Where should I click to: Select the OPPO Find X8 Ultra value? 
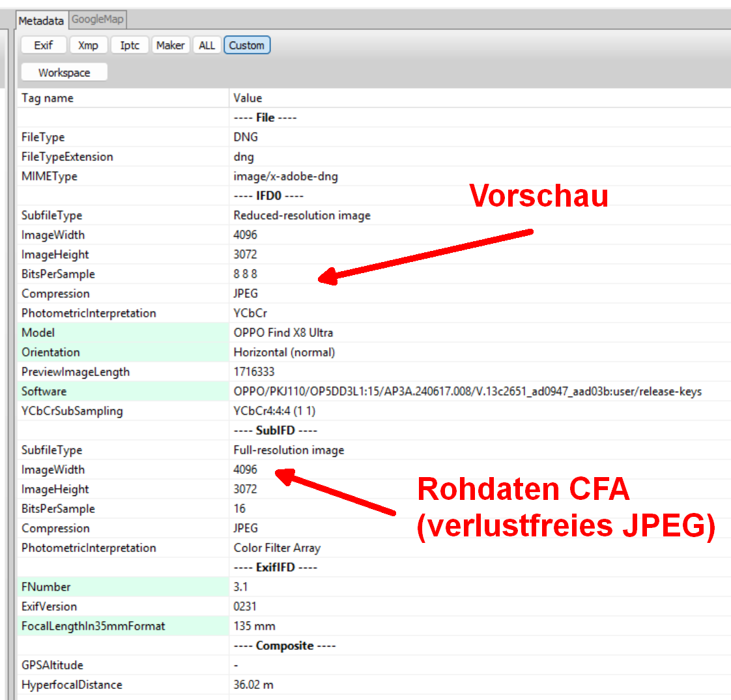283,332
